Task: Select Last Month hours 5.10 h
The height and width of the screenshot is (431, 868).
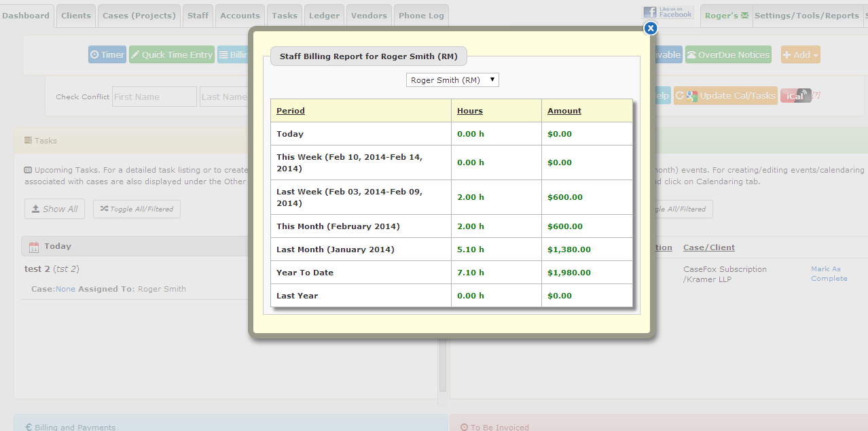Action: (471, 249)
